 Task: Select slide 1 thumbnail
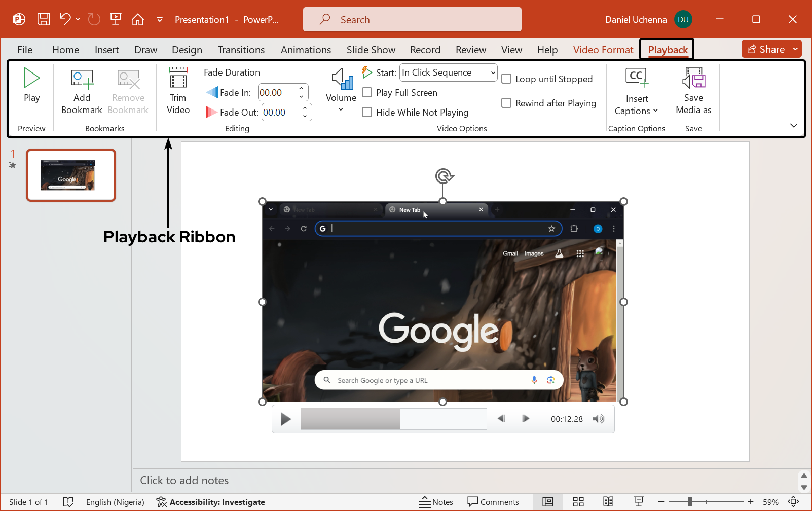tap(71, 175)
